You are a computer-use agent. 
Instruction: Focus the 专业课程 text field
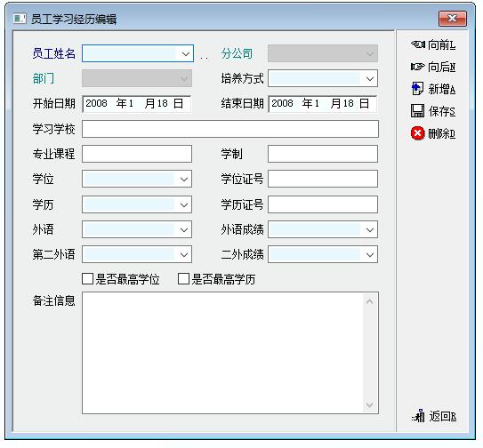point(137,154)
